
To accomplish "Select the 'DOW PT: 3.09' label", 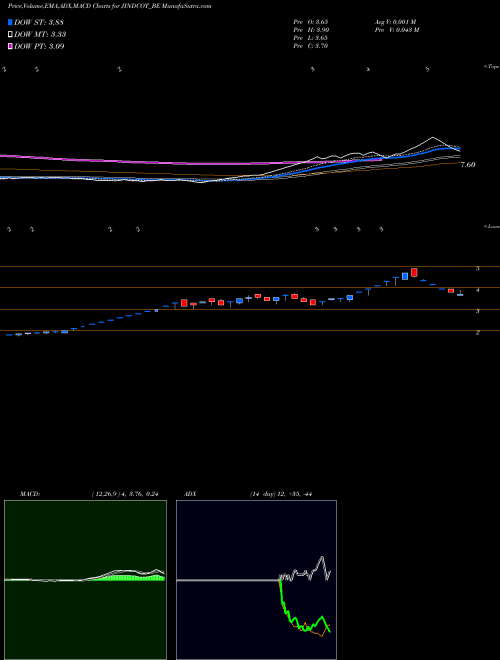I will (x=39, y=46).
